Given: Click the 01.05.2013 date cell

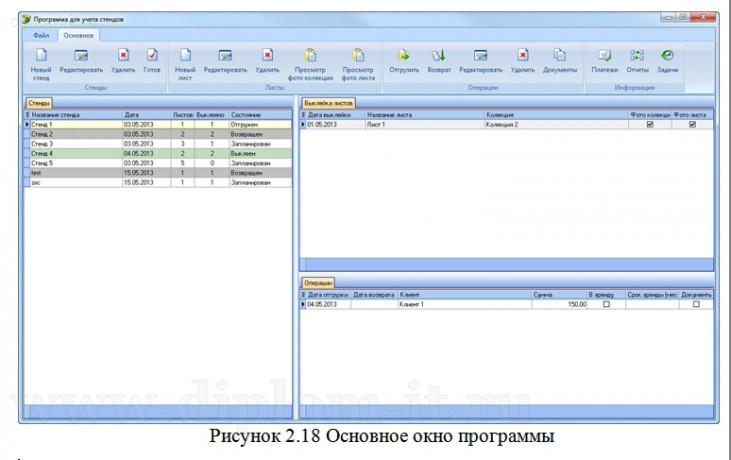Looking at the screenshot, I should tap(336, 124).
